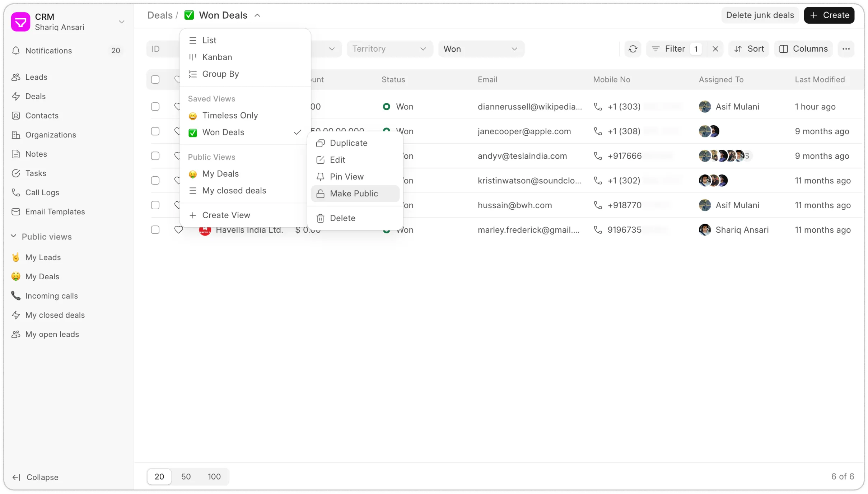Image resolution: width=868 pixels, height=494 pixels.
Task: Favorite the Havells India Ltd. deal
Action: click(178, 230)
